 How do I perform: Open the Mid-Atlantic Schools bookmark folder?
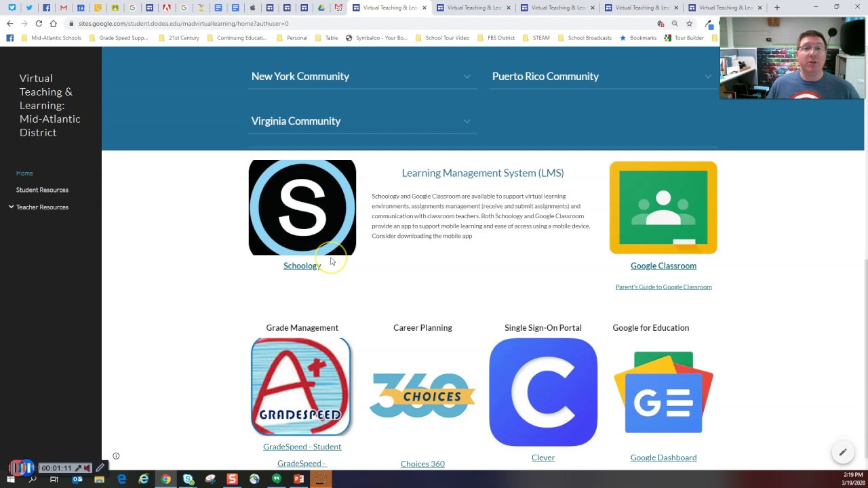[52, 38]
